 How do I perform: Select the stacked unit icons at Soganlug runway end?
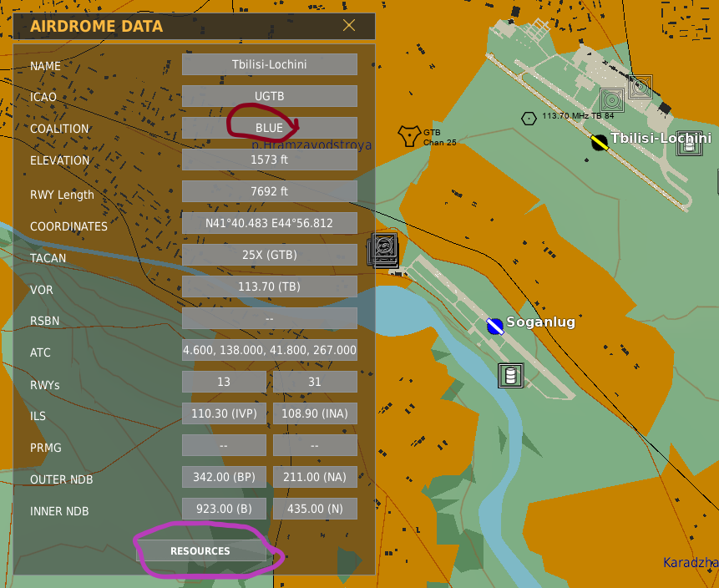coord(383,250)
